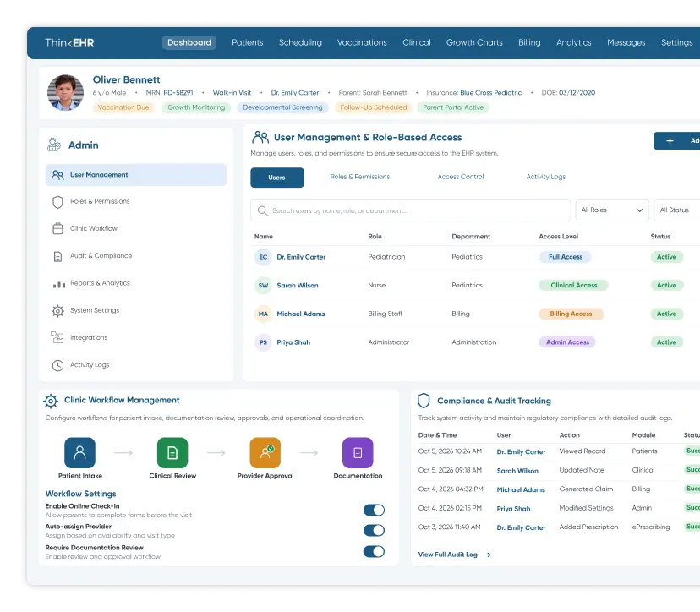Image resolution: width=700 pixels, height=612 pixels.
Task: Open Billing in top navigation
Action: click(529, 42)
